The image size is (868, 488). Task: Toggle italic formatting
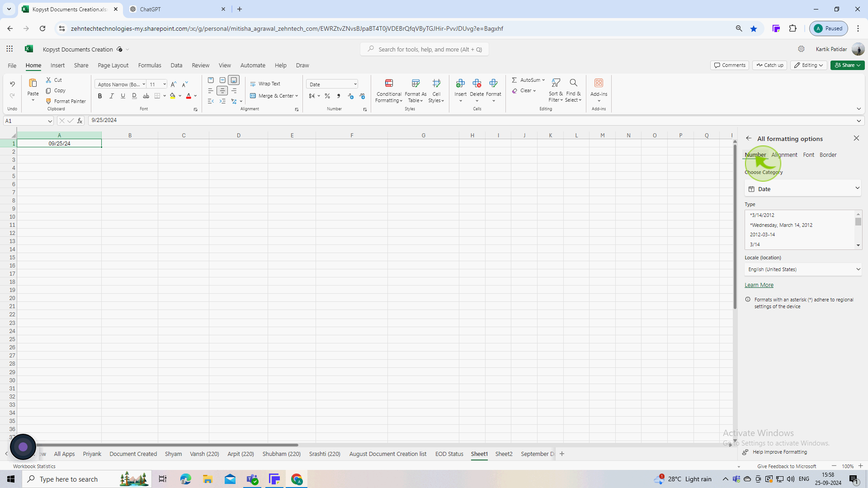(x=111, y=96)
